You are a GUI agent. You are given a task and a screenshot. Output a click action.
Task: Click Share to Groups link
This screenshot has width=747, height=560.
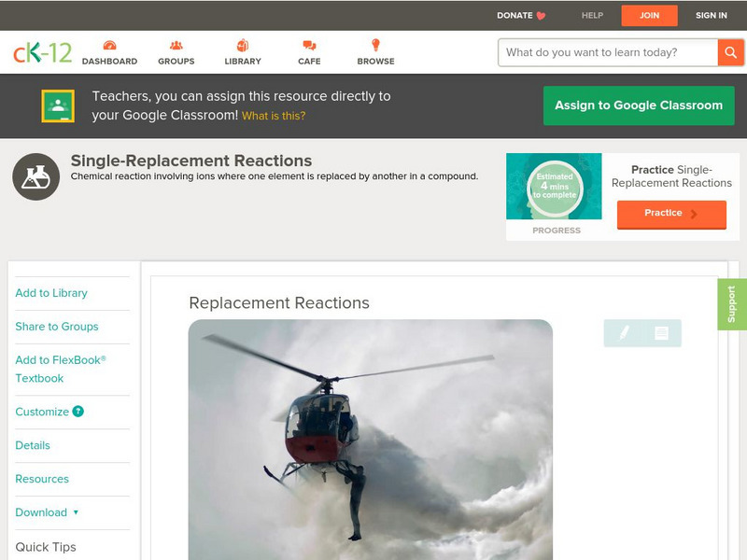[57, 327]
